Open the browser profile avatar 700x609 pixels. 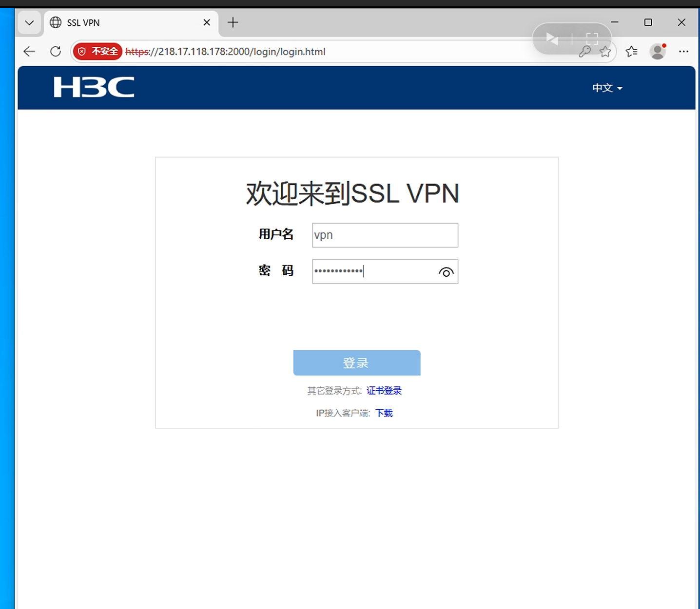pos(658,51)
